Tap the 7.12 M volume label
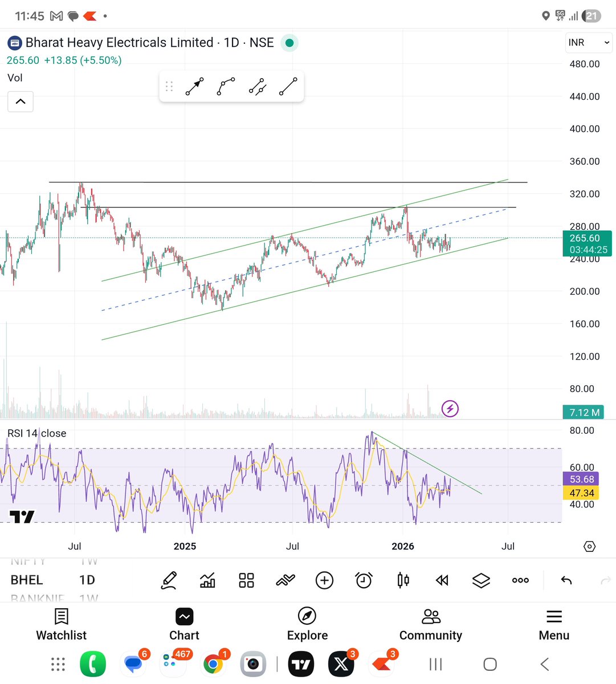 click(584, 412)
